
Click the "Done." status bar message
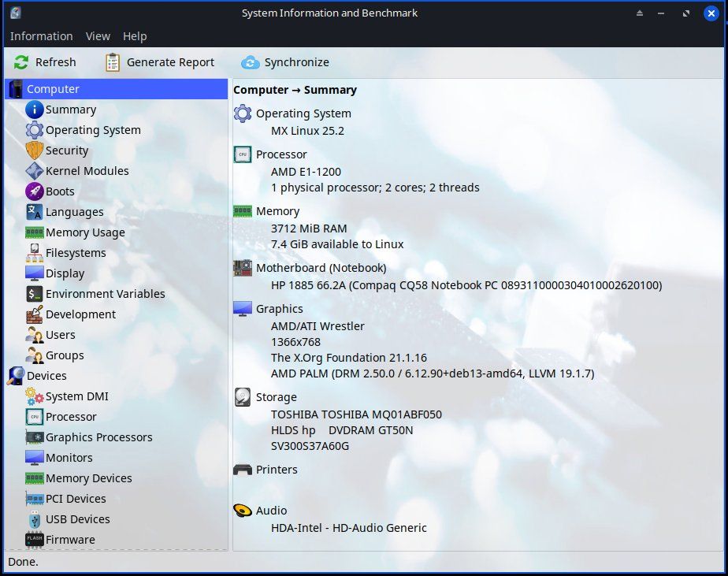point(23,562)
